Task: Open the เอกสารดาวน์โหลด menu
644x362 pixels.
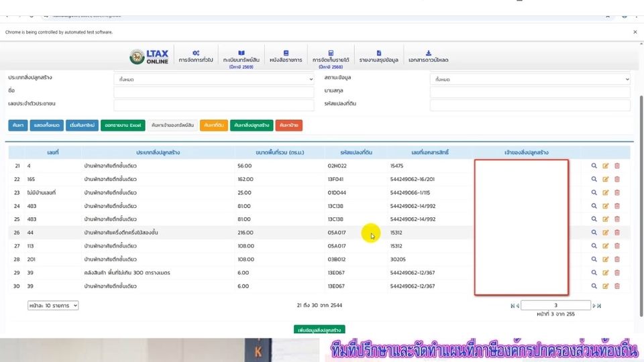Action: pos(429,56)
